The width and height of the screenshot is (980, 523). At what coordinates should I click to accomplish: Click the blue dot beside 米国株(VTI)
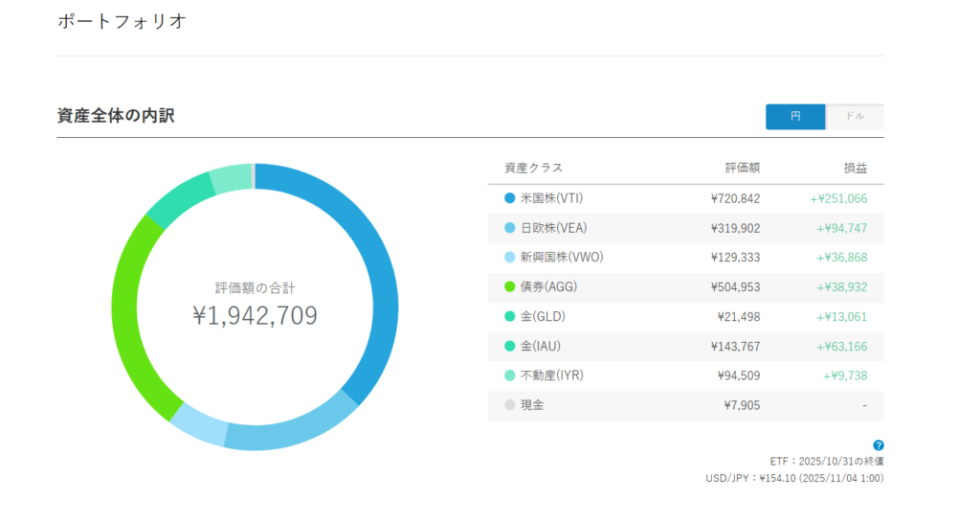click(x=509, y=198)
